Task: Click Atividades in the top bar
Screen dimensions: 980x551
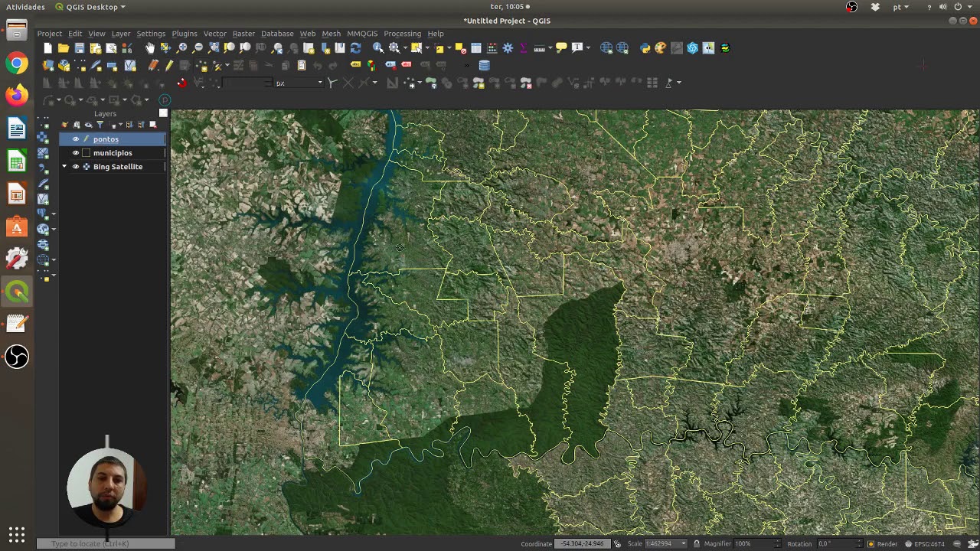Action: tap(24, 7)
